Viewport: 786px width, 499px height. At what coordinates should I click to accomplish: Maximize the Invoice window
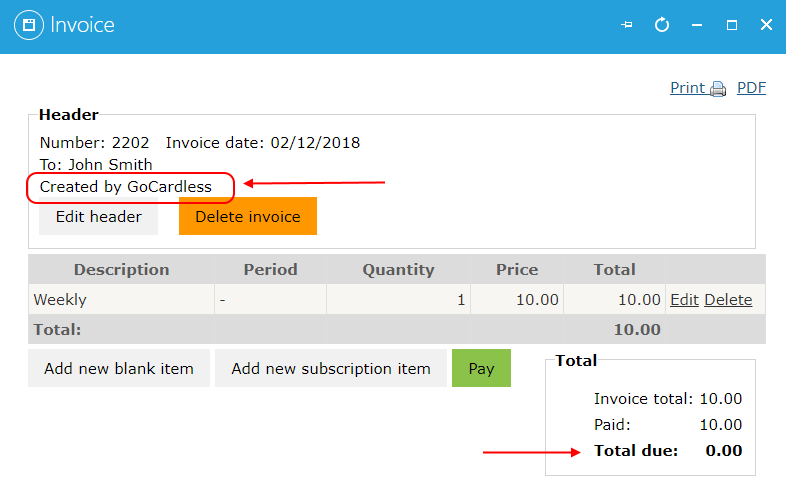(732, 25)
